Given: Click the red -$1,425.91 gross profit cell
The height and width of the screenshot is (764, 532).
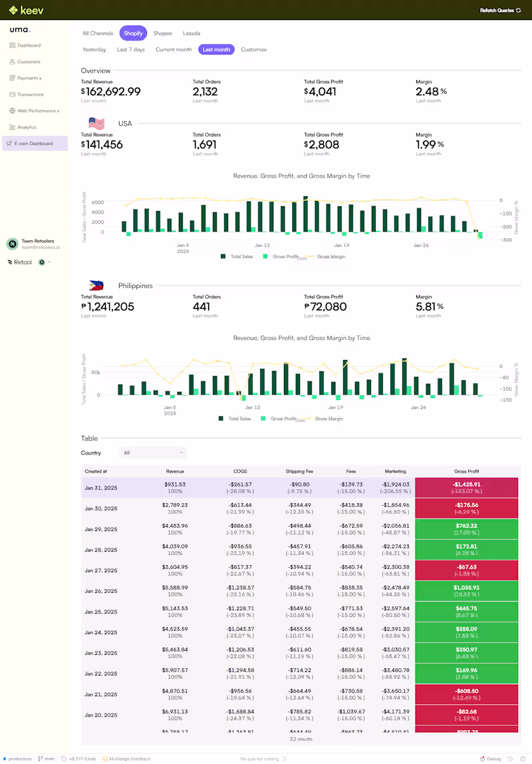Looking at the screenshot, I should (466, 488).
